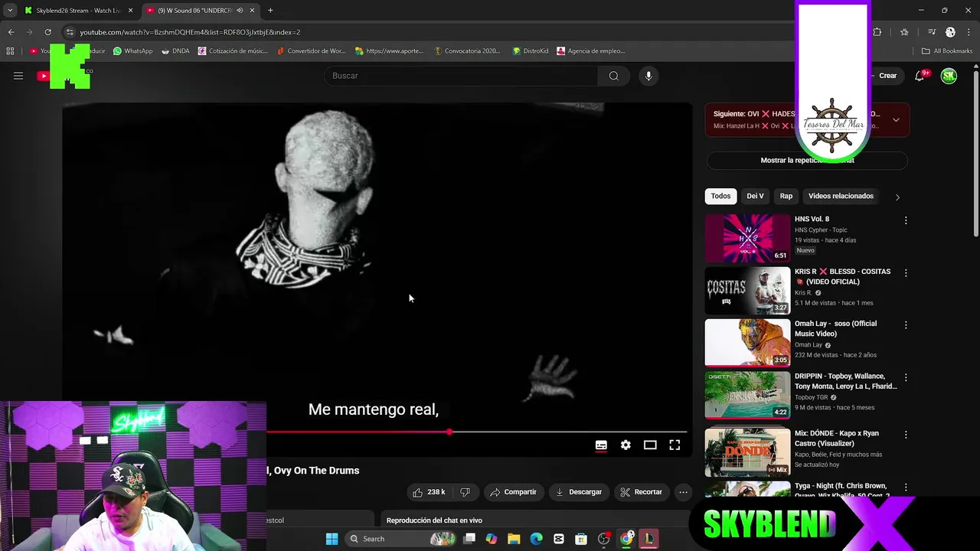Click the Compartir button

coord(513,492)
